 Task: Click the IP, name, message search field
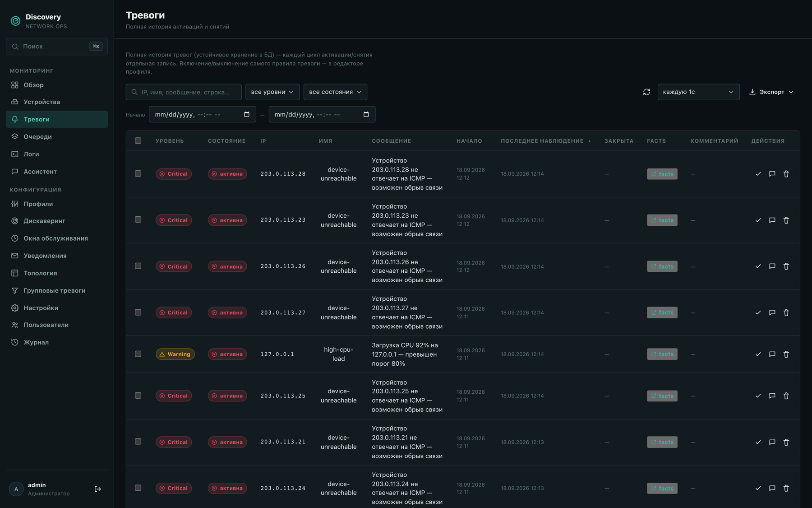click(184, 92)
